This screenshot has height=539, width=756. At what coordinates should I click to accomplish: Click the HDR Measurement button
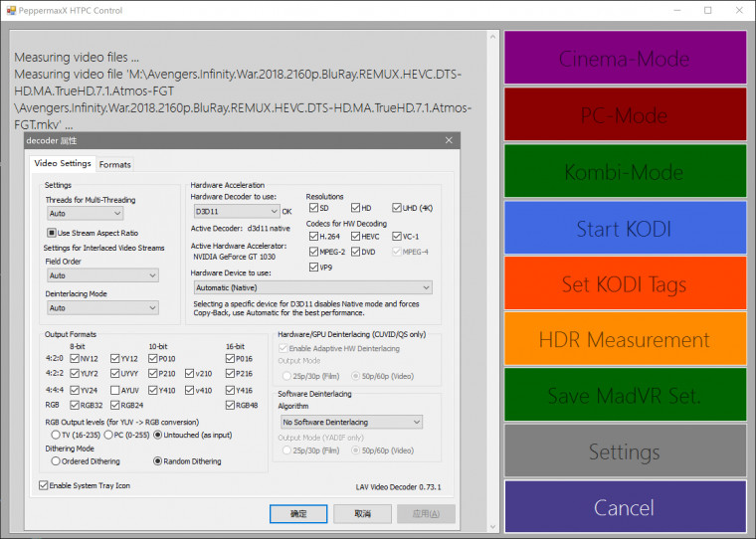624,340
